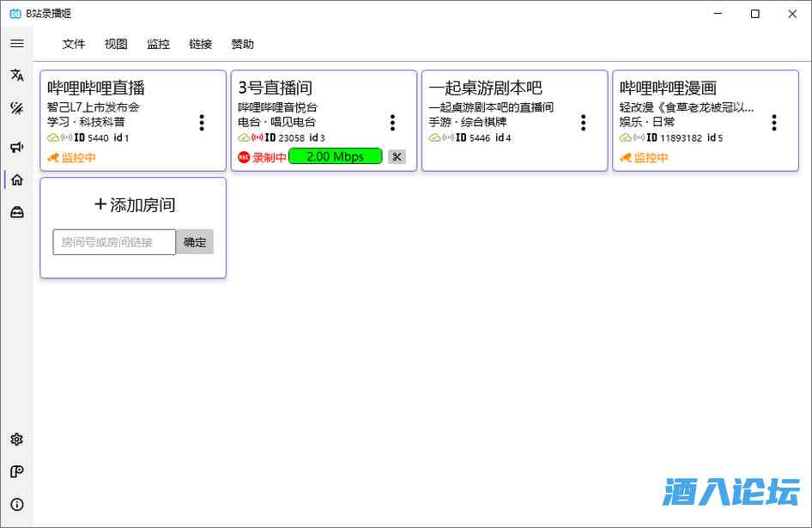Go to the home room list page
The width and height of the screenshot is (812, 528).
coord(16,179)
